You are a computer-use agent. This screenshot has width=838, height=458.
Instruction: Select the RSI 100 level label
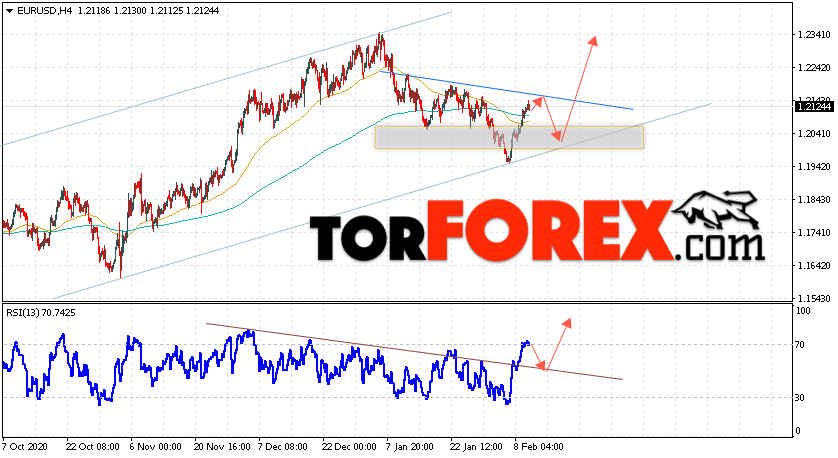(x=803, y=311)
